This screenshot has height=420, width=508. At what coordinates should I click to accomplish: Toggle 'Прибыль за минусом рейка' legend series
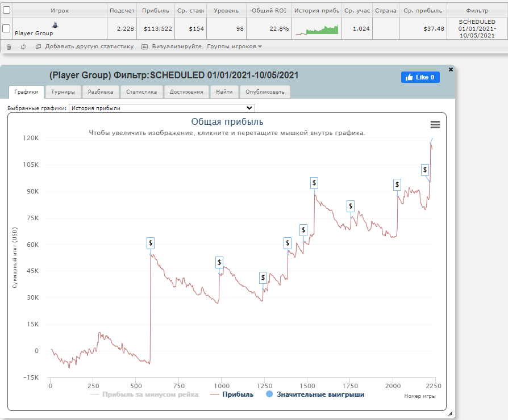pos(150,394)
